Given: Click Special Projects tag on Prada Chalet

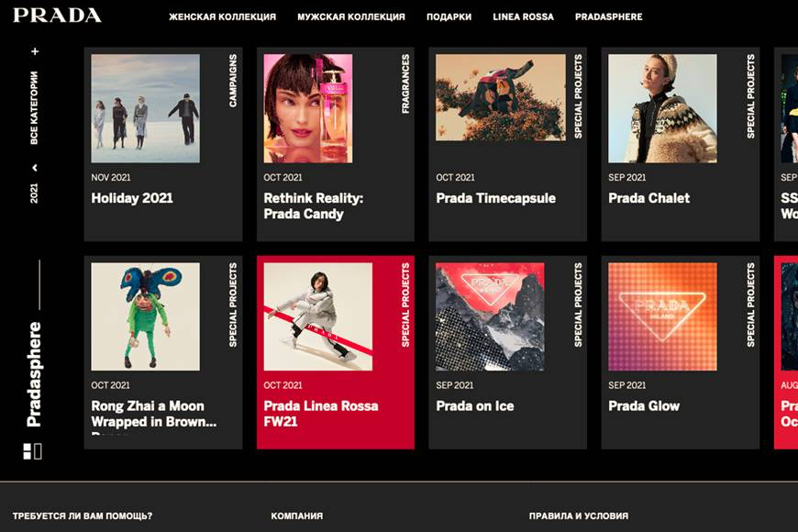Looking at the screenshot, I should (750, 96).
